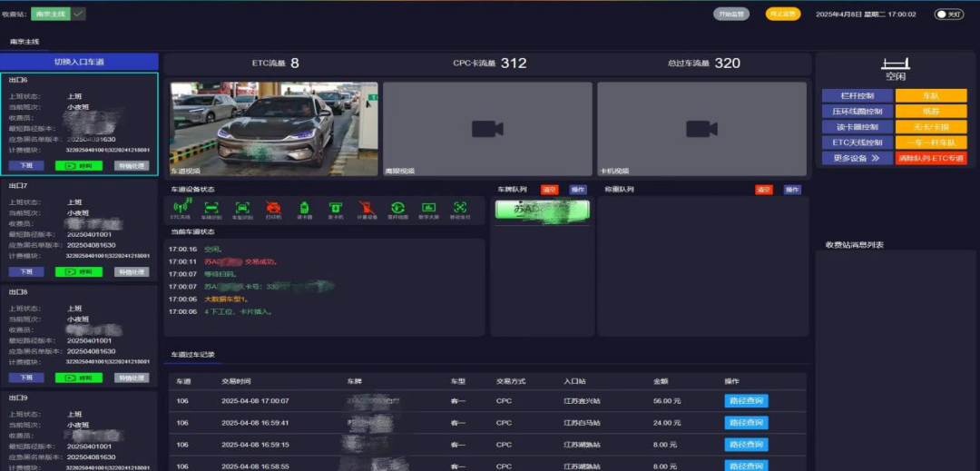Click 切换入口车道 button

coord(79,62)
